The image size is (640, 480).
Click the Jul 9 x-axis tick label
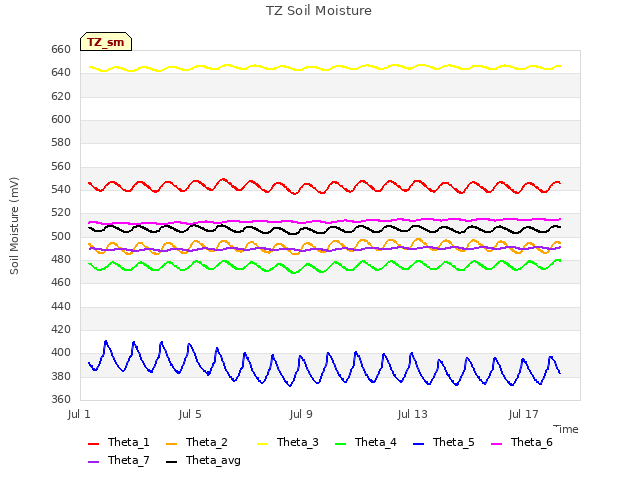(301, 414)
